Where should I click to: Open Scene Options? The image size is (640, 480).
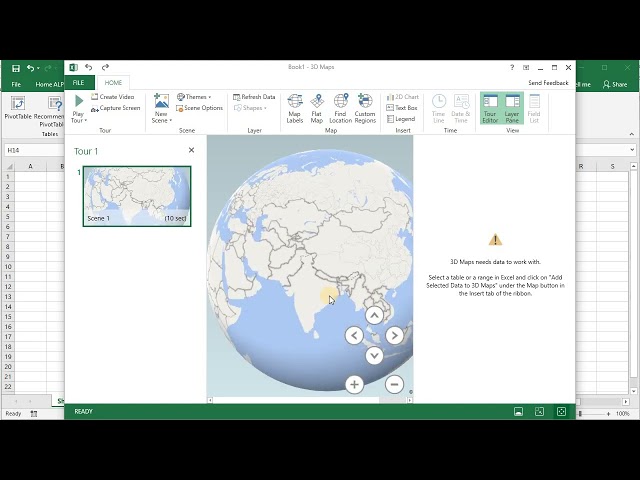(200, 108)
